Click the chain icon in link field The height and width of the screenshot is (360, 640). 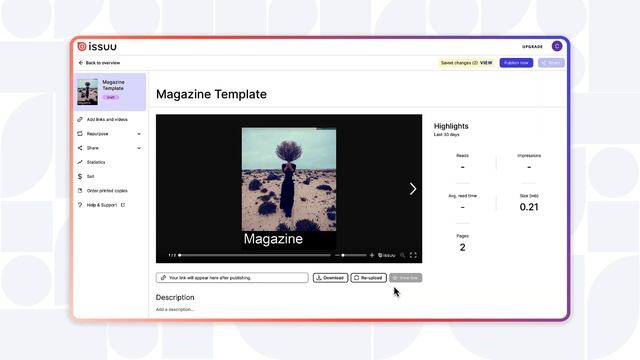click(x=163, y=278)
